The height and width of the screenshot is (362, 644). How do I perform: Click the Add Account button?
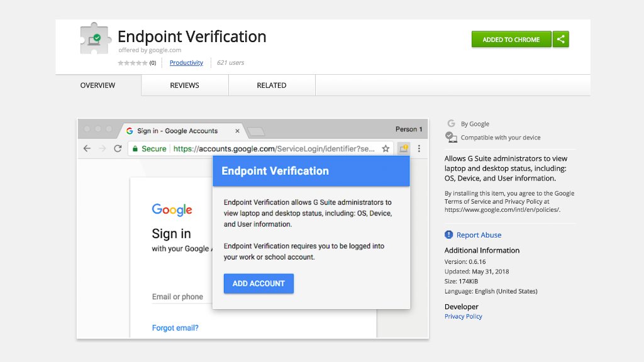pos(258,283)
